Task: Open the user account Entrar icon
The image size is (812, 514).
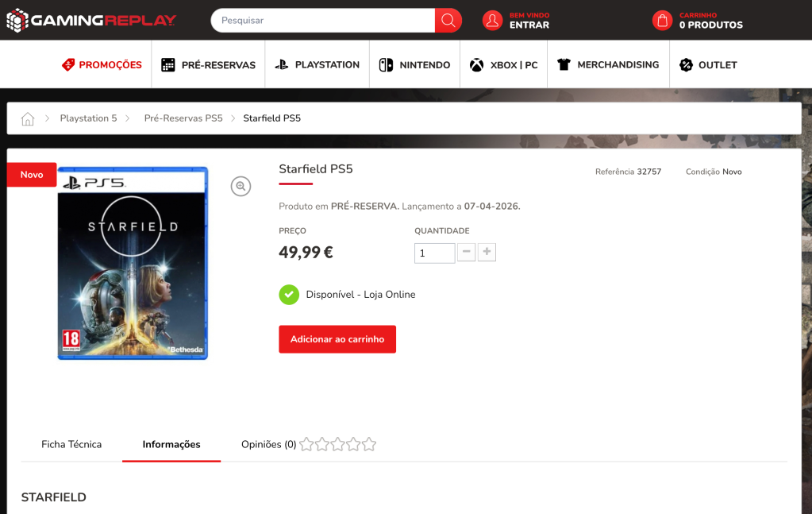Action: coord(492,21)
